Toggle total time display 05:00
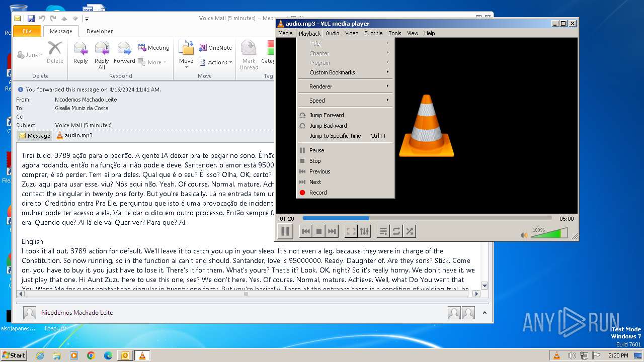Viewport: 644px width, 362px height. pos(567,219)
